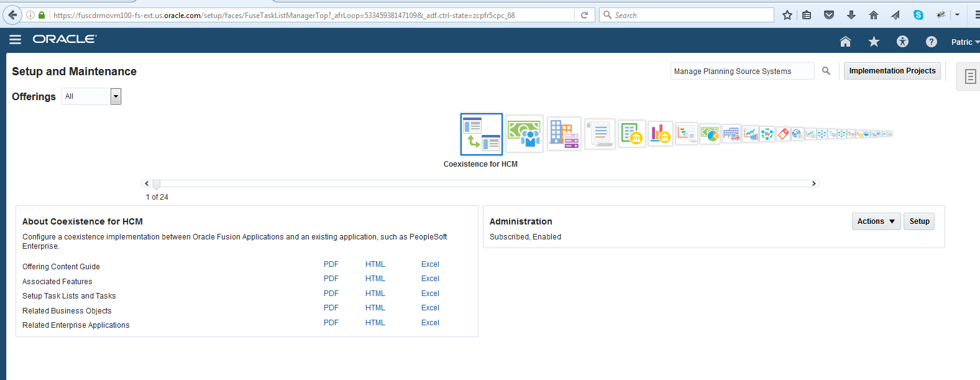The width and height of the screenshot is (980, 380).
Task: Click the task search magnifier icon
Action: pyautogui.click(x=826, y=71)
